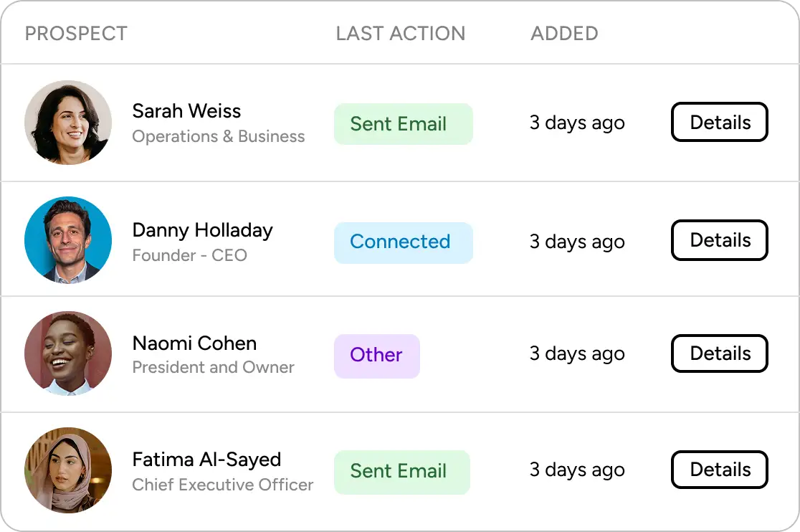
Task: Click the Danny Holladay name
Action: [x=203, y=230]
